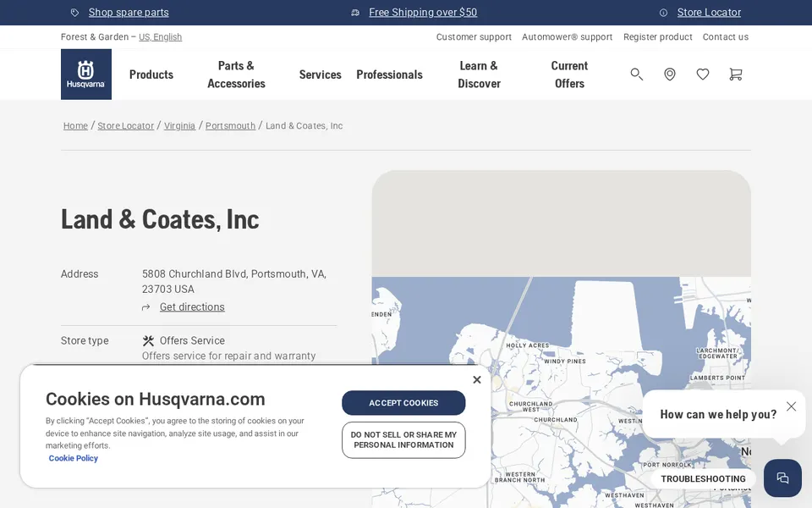
Task: Click the store locator pin icon in header
Action: (670, 75)
